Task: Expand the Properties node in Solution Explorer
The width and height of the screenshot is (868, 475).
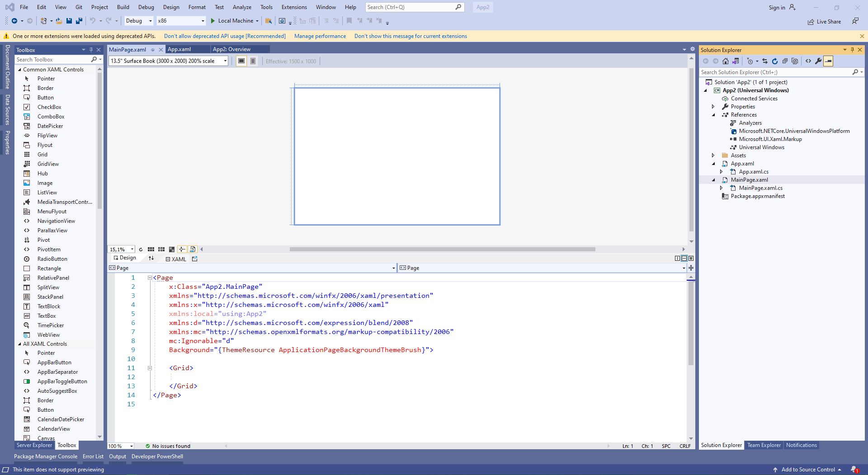Action: pos(713,106)
